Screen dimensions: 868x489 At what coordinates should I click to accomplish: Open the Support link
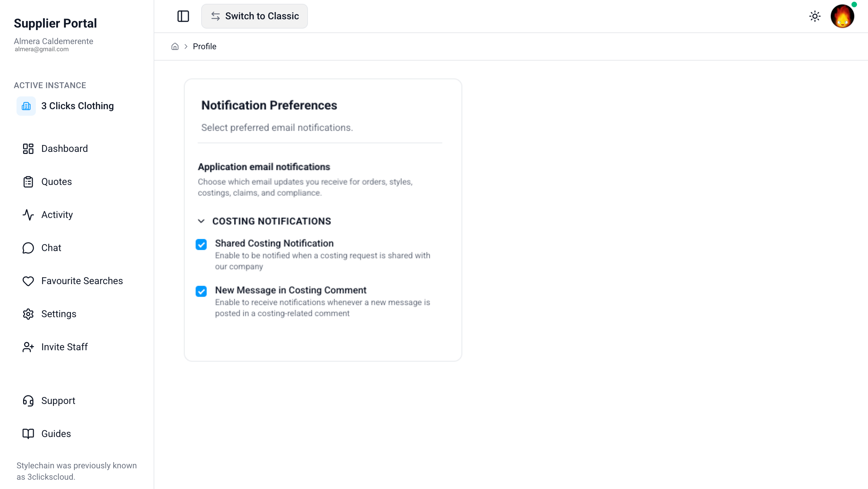[x=58, y=401]
